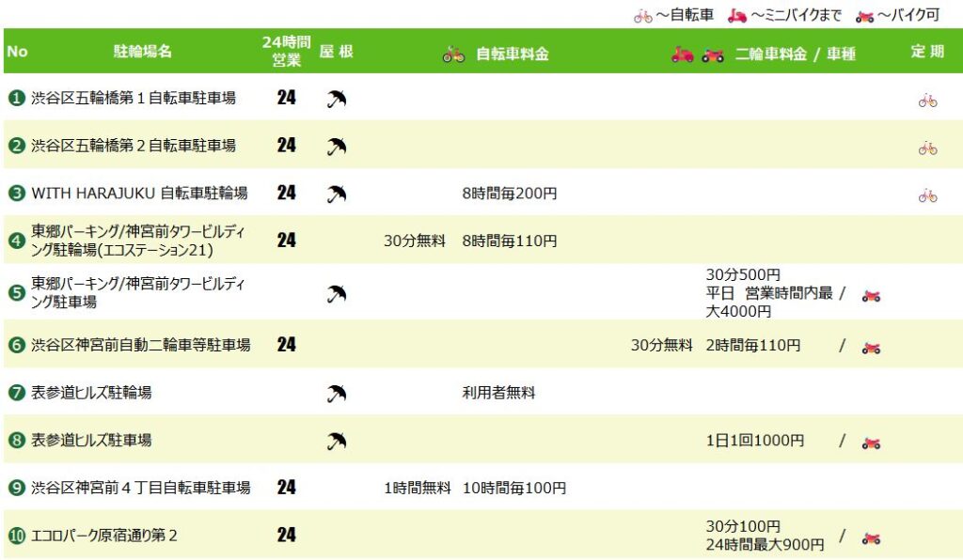This screenshot has height=560, width=963.
Task: Click the ～バイク可 legend motorcycle icon
Action: pos(864,16)
